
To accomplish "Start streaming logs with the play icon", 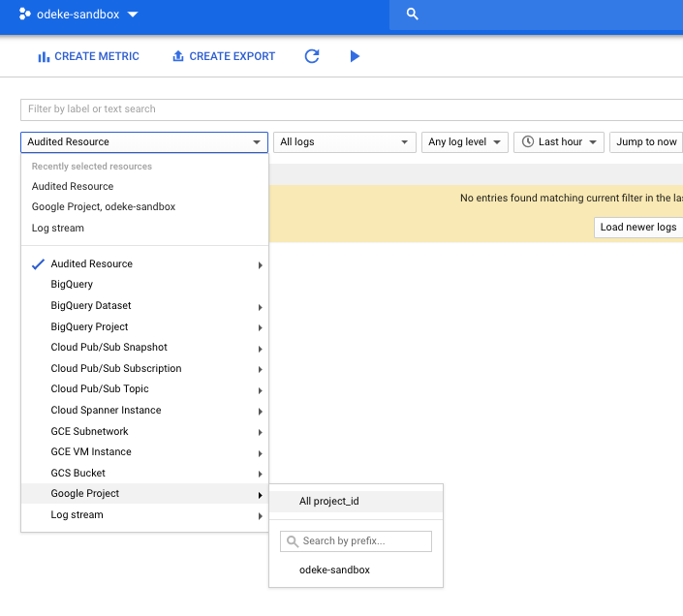I will pyautogui.click(x=355, y=56).
